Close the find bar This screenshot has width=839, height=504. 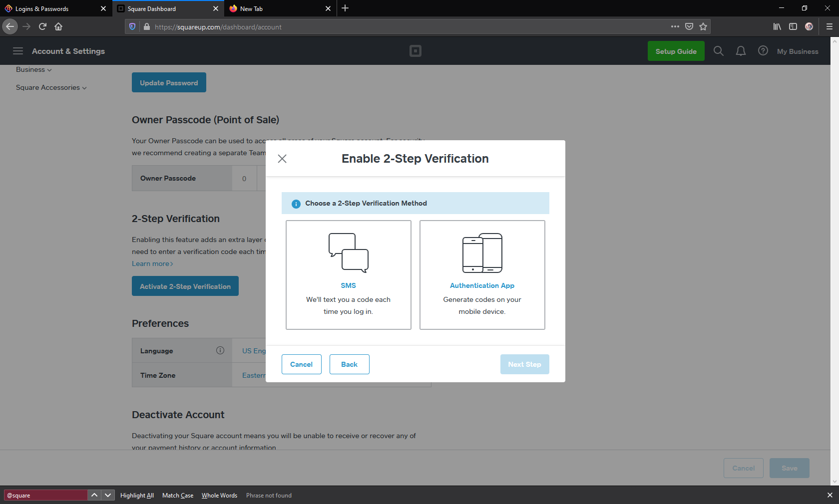[x=830, y=495]
